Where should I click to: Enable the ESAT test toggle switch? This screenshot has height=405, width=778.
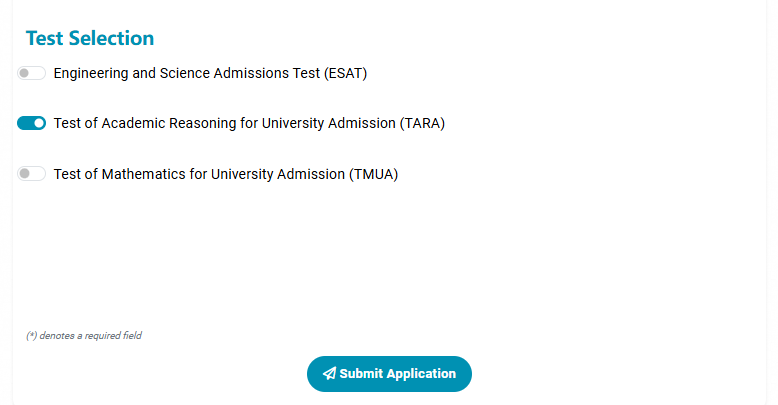click(31, 73)
